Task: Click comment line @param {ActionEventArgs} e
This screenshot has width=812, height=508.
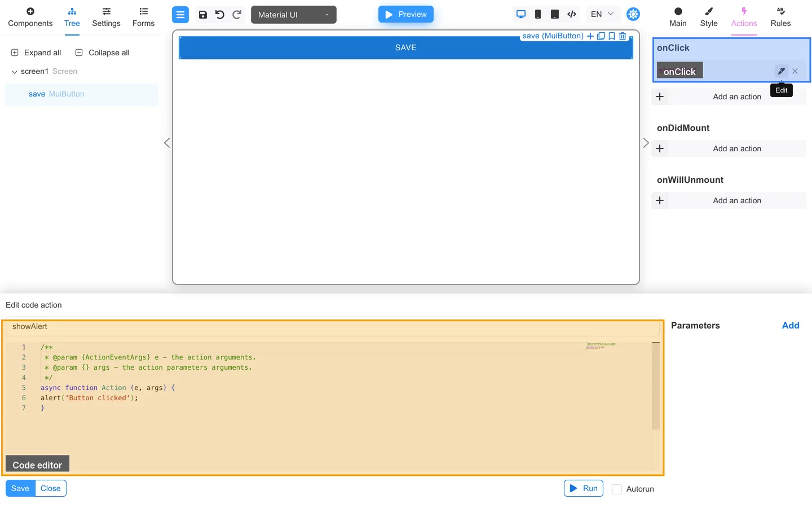Action: [x=150, y=357]
